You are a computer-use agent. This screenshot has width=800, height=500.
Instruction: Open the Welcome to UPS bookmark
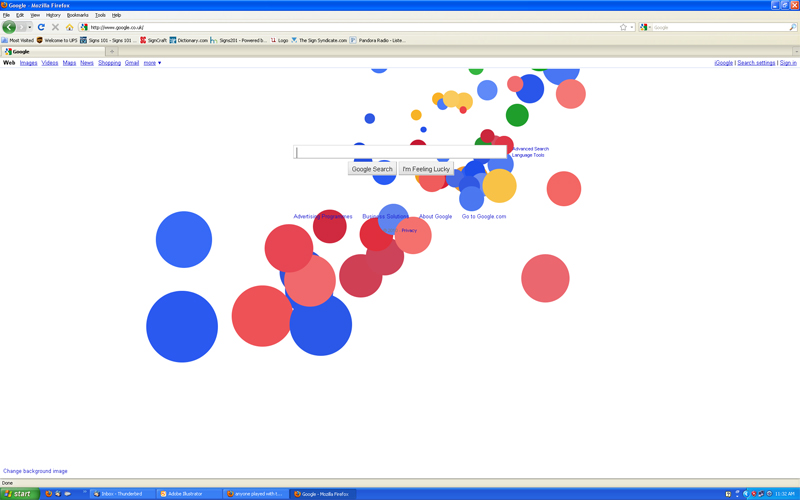[57, 40]
